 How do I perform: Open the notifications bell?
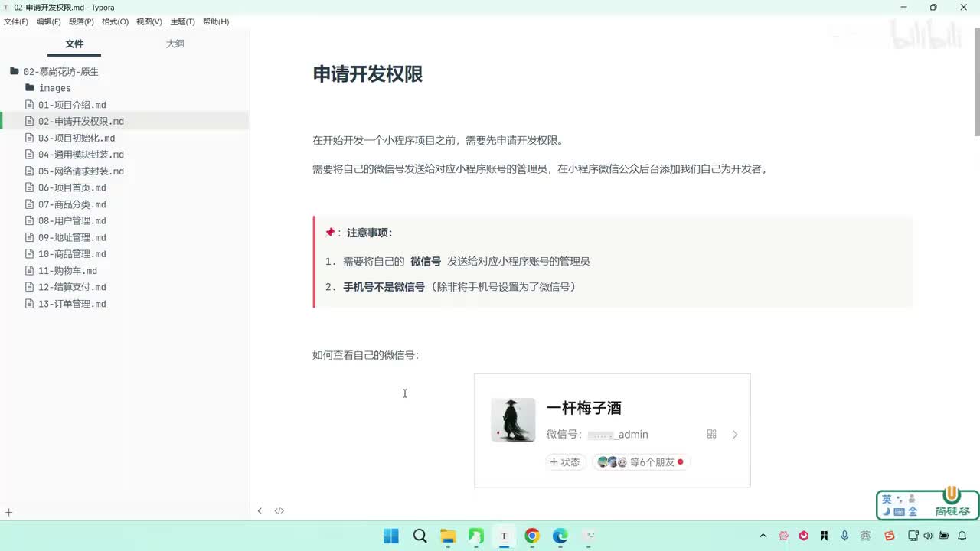962,536
